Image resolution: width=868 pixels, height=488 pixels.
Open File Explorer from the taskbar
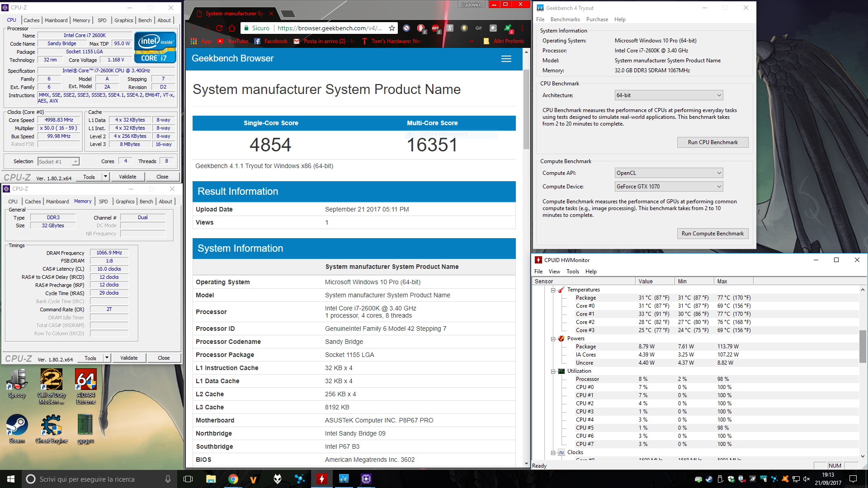(x=211, y=479)
